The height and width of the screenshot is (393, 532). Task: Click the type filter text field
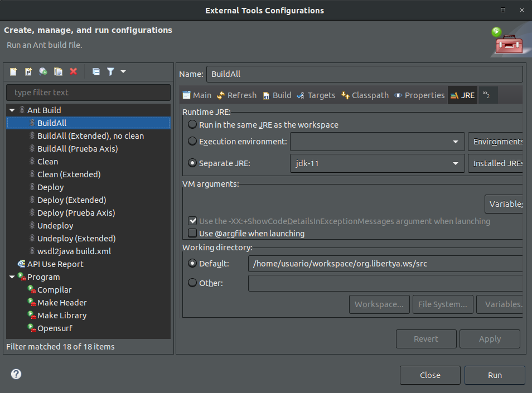(x=89, y=93)
